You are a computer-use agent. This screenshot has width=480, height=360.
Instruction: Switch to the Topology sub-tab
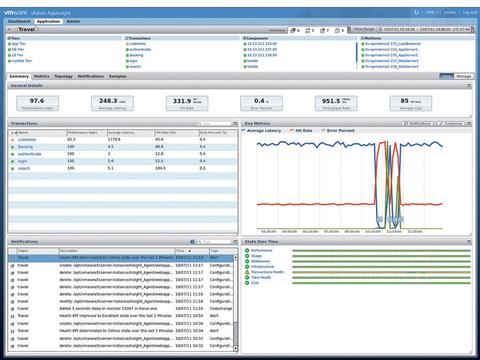pyautogui.click(x=63, y=76)
